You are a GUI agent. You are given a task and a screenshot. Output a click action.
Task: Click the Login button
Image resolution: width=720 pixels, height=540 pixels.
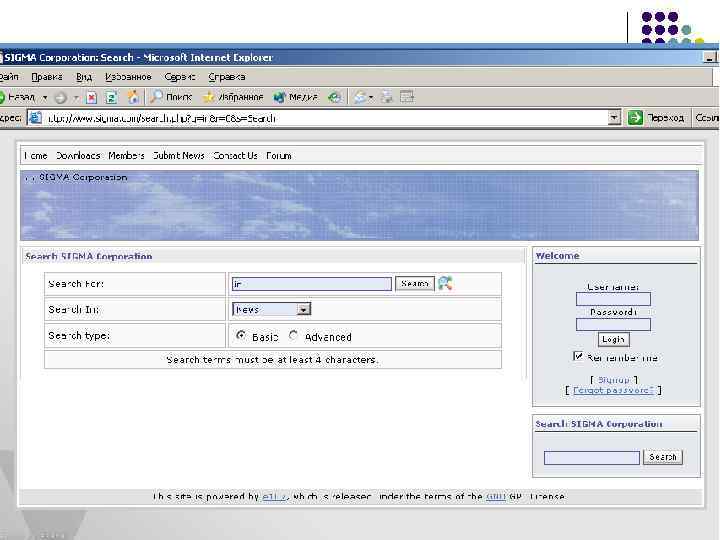[x=613, y=339]
